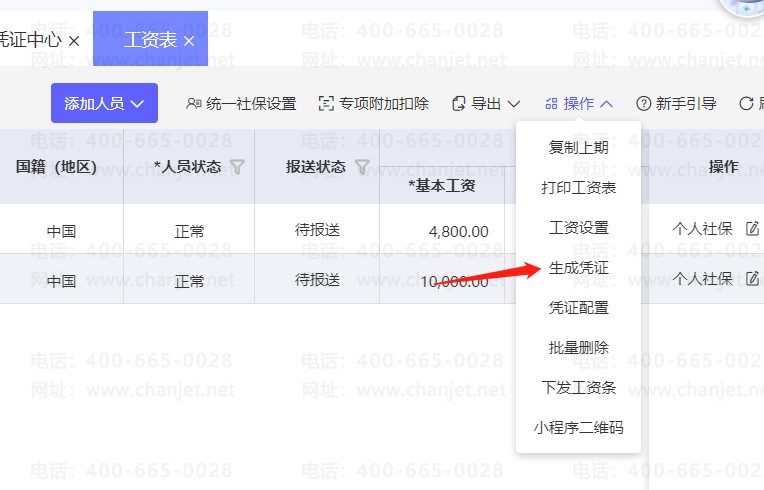This screenshot has width=764, height=490.
Task: Filter by 人员状态 column funnel icon
Action: coord(237,167)
